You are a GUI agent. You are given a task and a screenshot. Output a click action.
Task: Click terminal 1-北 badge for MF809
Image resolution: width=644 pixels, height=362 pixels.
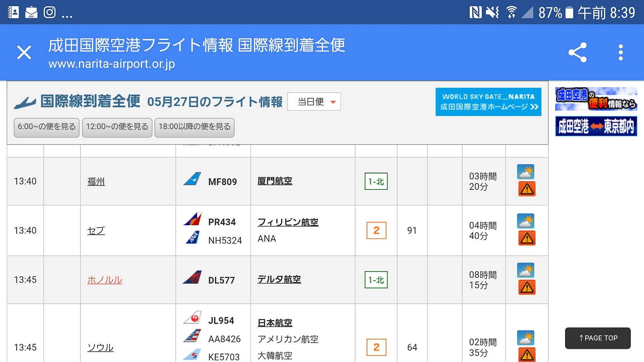[x=376, y=181]
